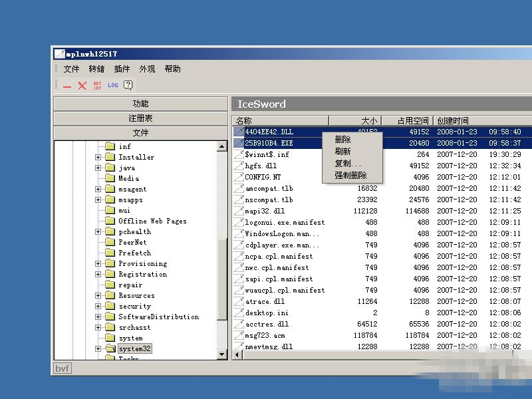Viewport: 532px width, 399px height.
Task: Choose 强制删除 from the context menu
Action: click(350, 176)
